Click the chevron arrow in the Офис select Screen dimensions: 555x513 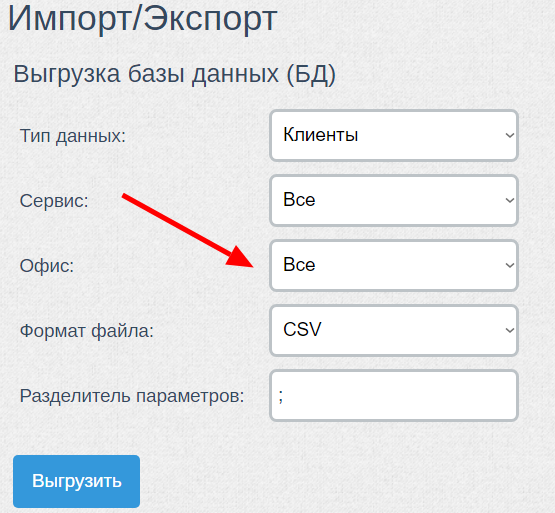point(510,265)
